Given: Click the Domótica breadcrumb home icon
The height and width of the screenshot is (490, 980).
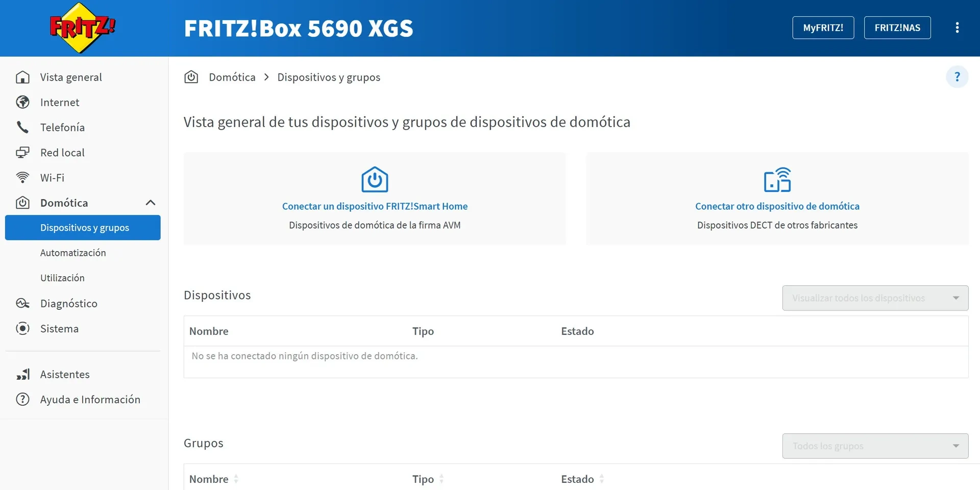Looking at the screenshot, I should pos(191,77).
